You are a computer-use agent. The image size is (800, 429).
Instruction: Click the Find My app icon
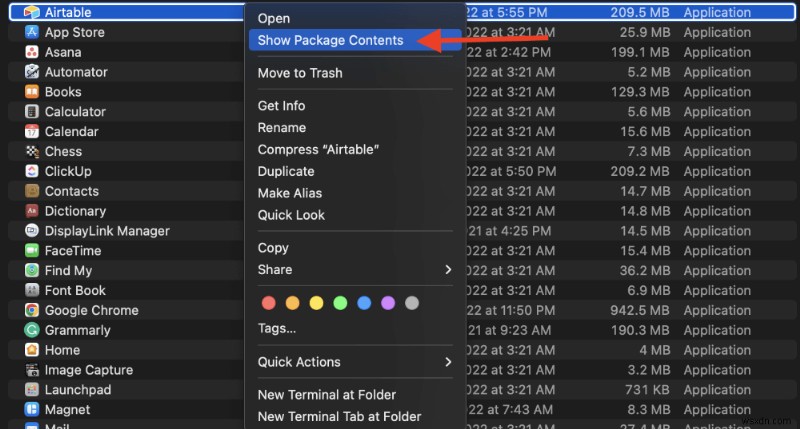[x=32, y=271]
